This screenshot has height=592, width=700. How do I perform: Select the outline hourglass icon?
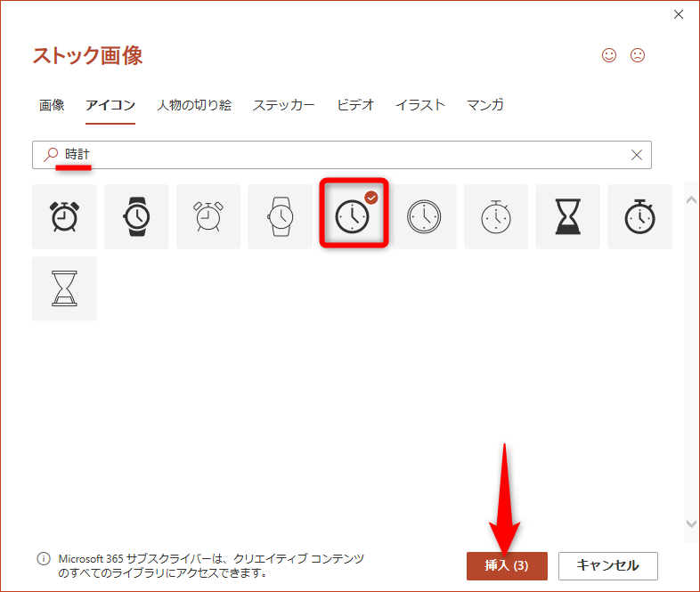[64, 288]
